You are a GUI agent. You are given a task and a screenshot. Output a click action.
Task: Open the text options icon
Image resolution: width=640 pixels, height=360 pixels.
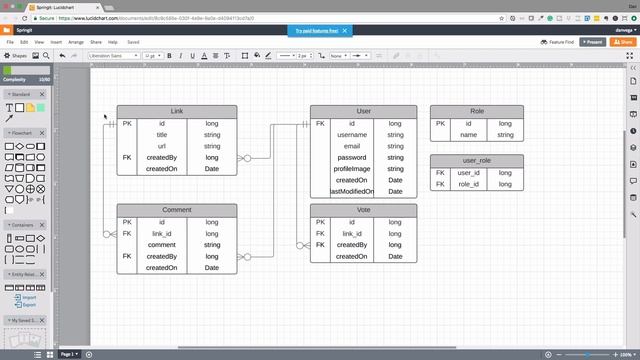click(x=227, y=56)
